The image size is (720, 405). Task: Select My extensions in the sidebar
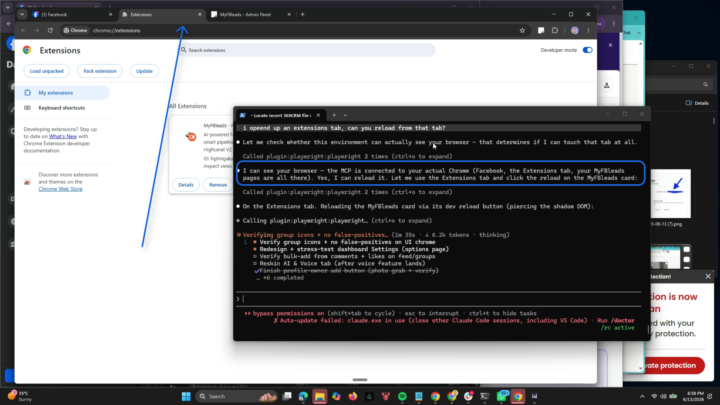(x=62, y=93)
